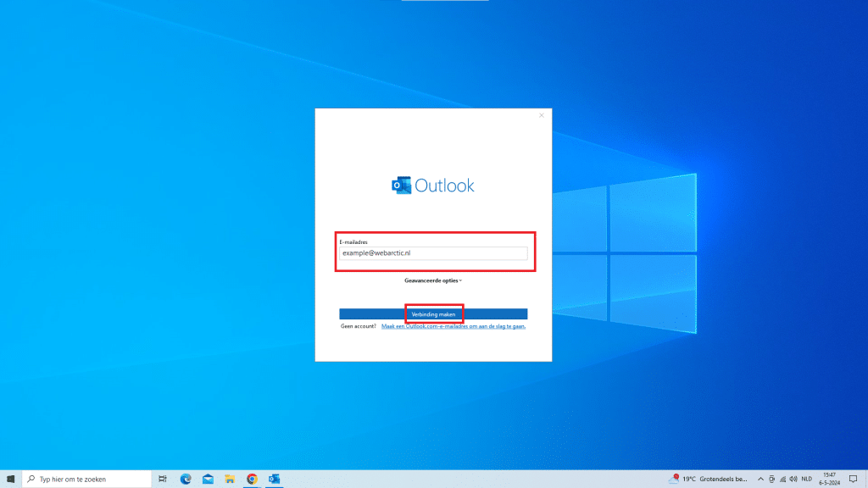This screenshot has height=488, width=868.
Task: Show hidden system tray icons
Action: pos(760,479)
